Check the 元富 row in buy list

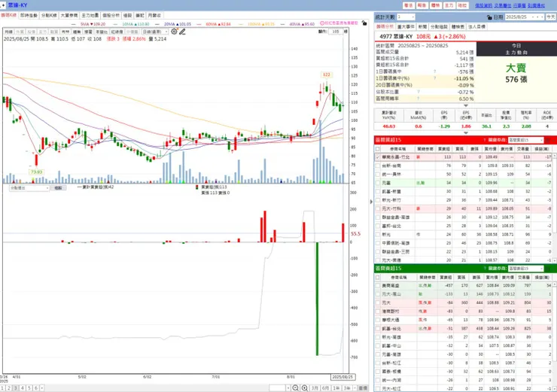[x=378, y=183]
